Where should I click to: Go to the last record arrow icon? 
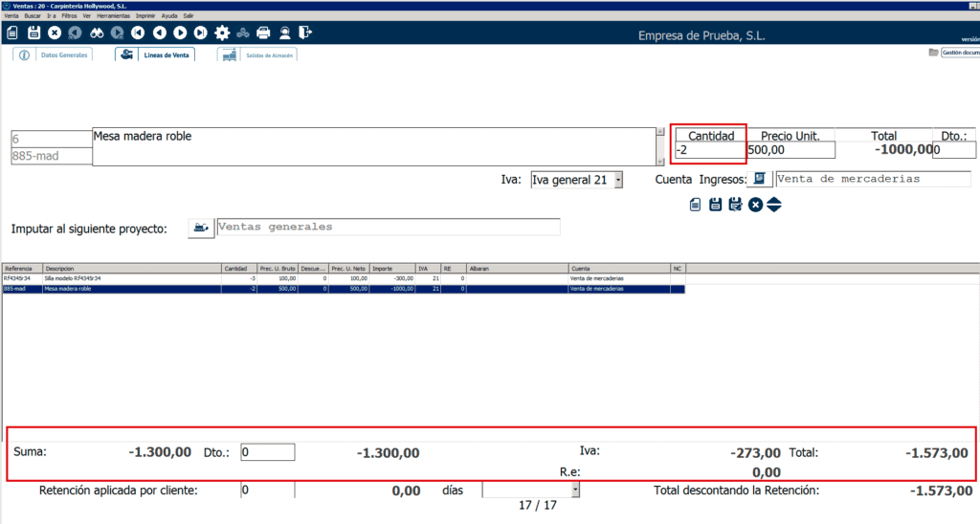(201, 33)
